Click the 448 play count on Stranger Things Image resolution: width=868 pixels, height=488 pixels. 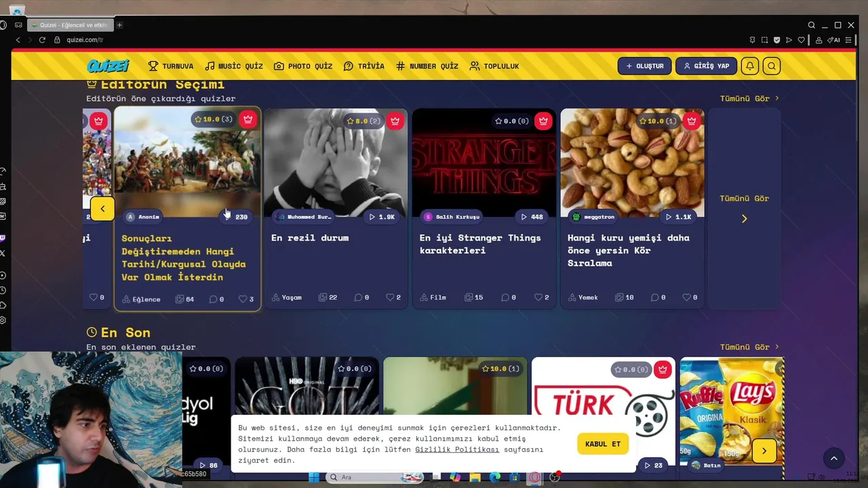(x=532, y=217)
